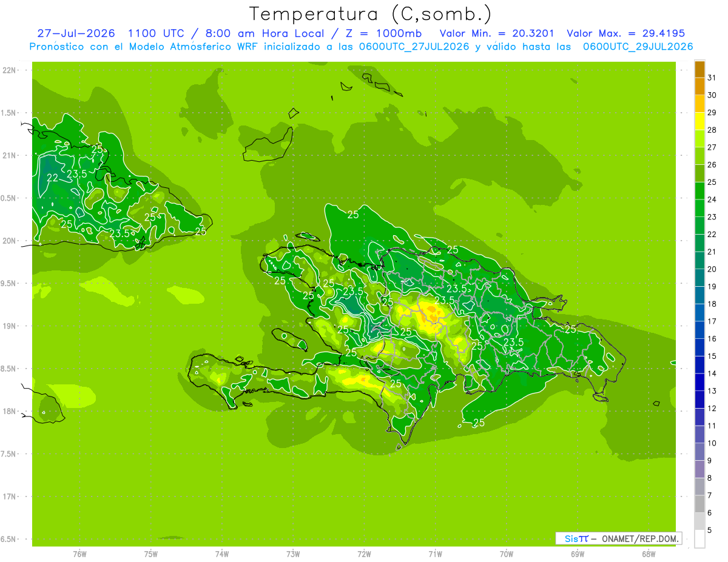Click the orange colorbar segment between 30 and 31
Viewport: 728px width, 562px height.
(699, 87)
